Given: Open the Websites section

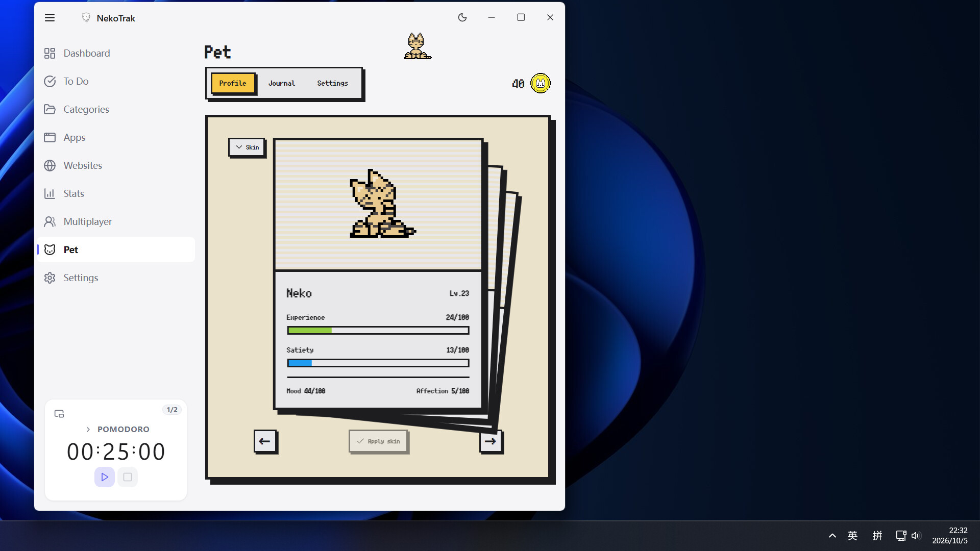Looking at the screenshot, I should [x=116, y=165].
